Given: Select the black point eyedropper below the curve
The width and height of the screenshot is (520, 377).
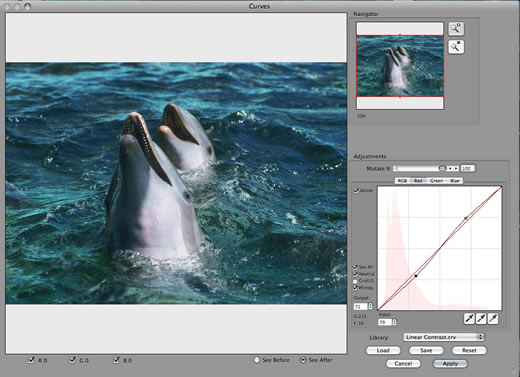Looking at the screenshot, I should click(x=469, y=319).
